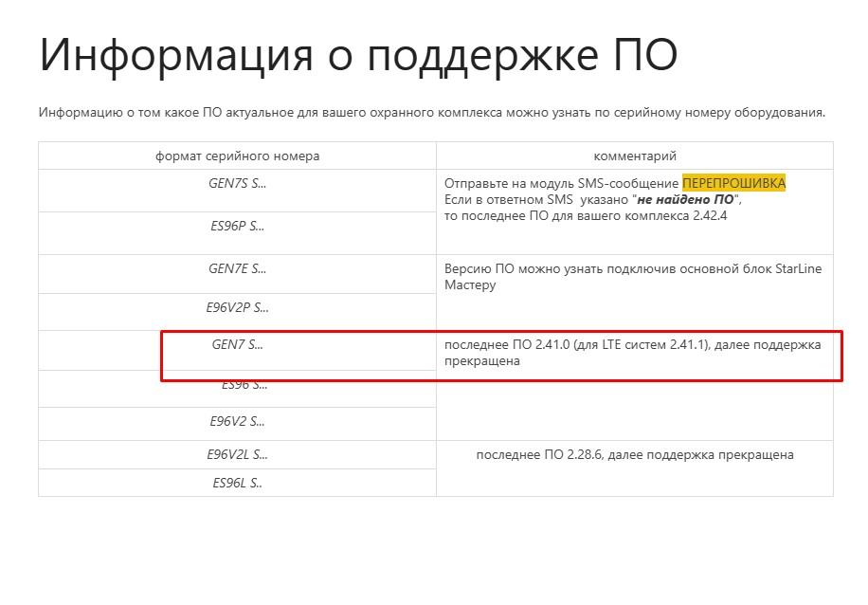The height and width of the screenshot is (605, 868).
Task: Select the ES96P S... serial format cell
Action: [237, 226]
